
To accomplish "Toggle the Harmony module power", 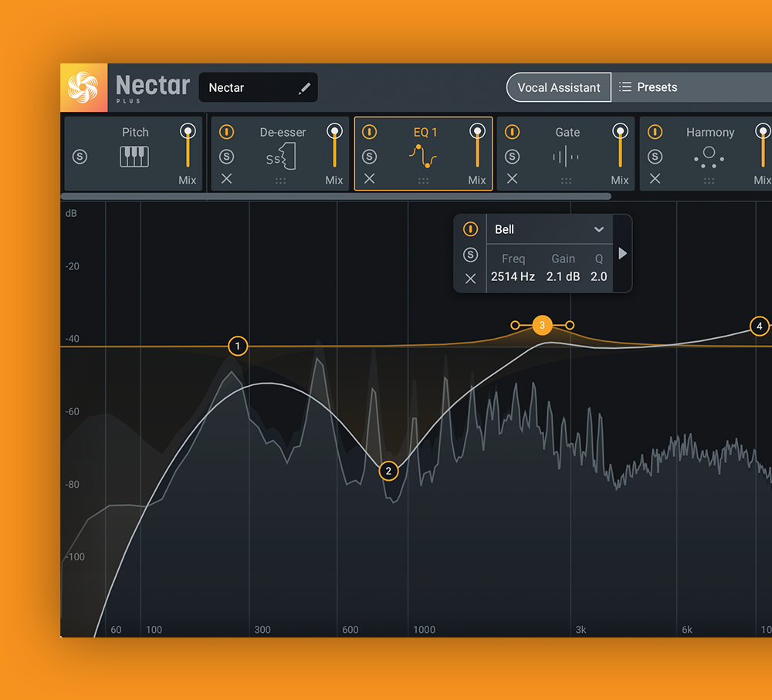I will coord(655,132).
